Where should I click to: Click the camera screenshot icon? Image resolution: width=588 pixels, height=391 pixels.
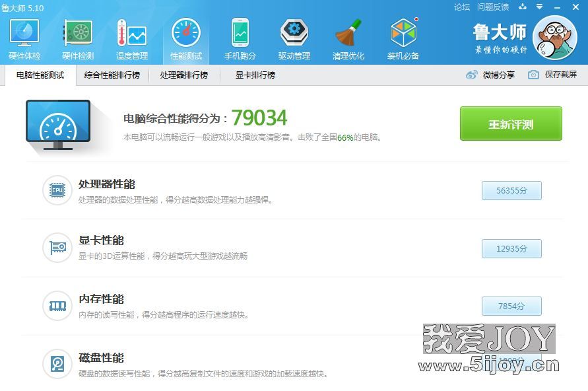[533, 75]
